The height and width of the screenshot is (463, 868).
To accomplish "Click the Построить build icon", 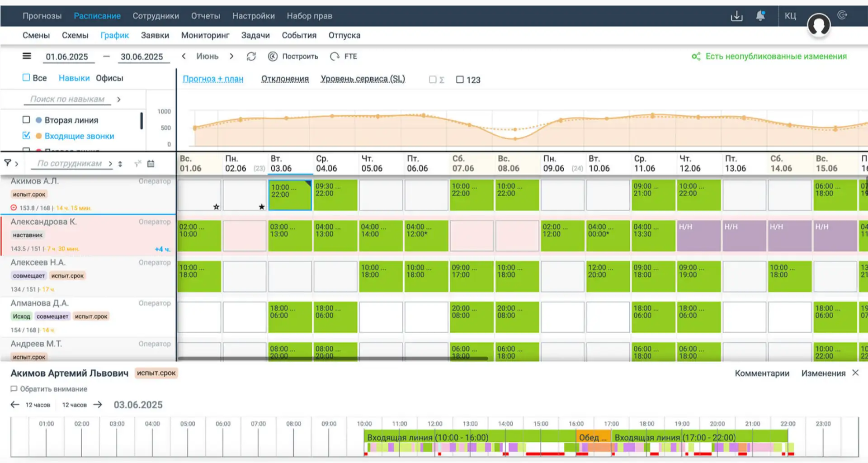I will pyautogui.click(x=273, y=56).
